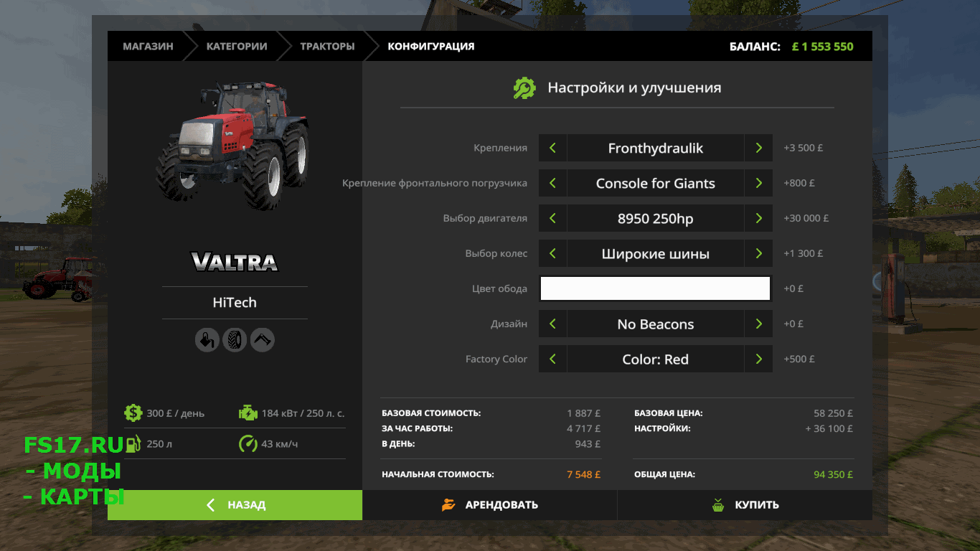Screen dimensions: 980x551
Task: Click the Выбор двигателя label
Action: coord(485,218)
